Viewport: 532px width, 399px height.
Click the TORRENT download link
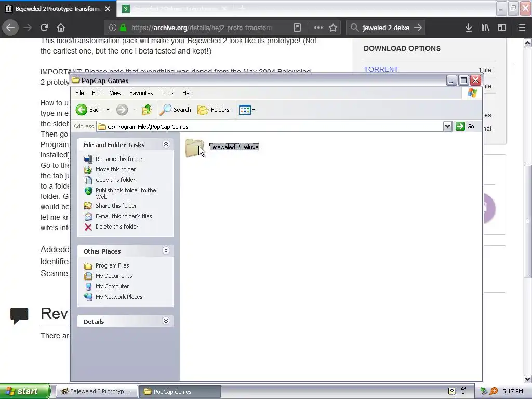pyautogui.click(x=381, y=69)
